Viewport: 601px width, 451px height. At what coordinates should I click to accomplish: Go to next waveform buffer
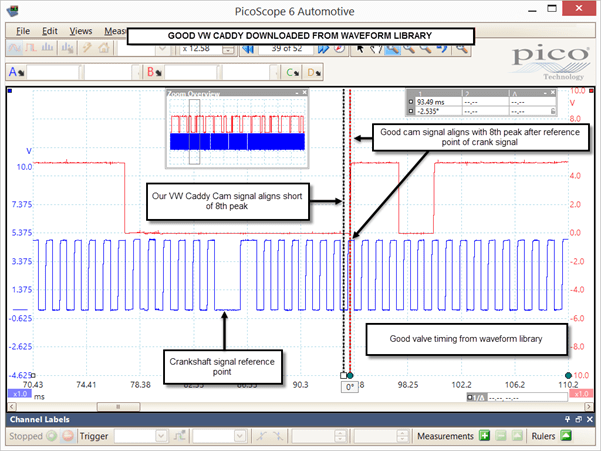click(x=323, y=49)
